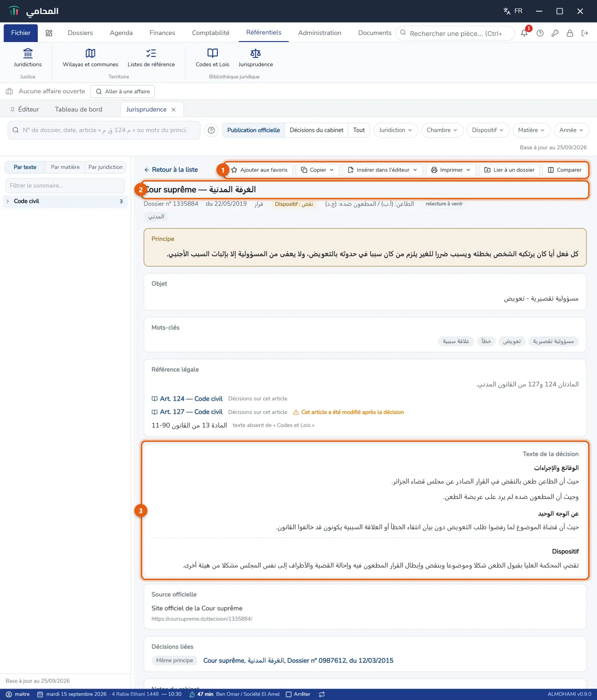Screen dimensions: 597x700
Task: Switch to Décisions du cabinet
Action: click(317, 130)
